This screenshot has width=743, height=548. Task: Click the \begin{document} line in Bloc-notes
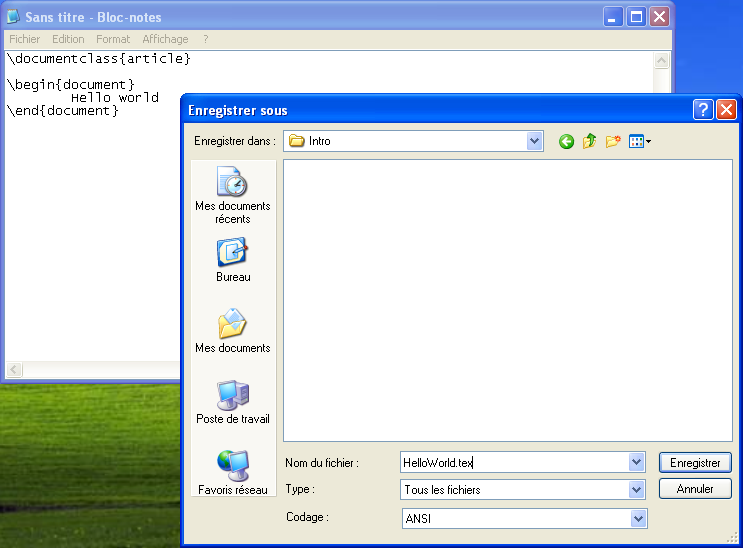tap(71, 84)
